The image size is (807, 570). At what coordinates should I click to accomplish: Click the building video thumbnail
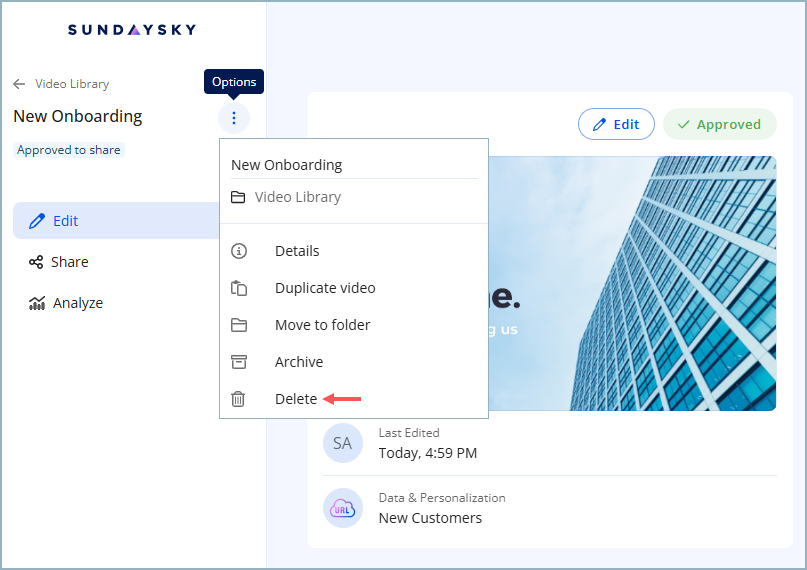[640, 282]
